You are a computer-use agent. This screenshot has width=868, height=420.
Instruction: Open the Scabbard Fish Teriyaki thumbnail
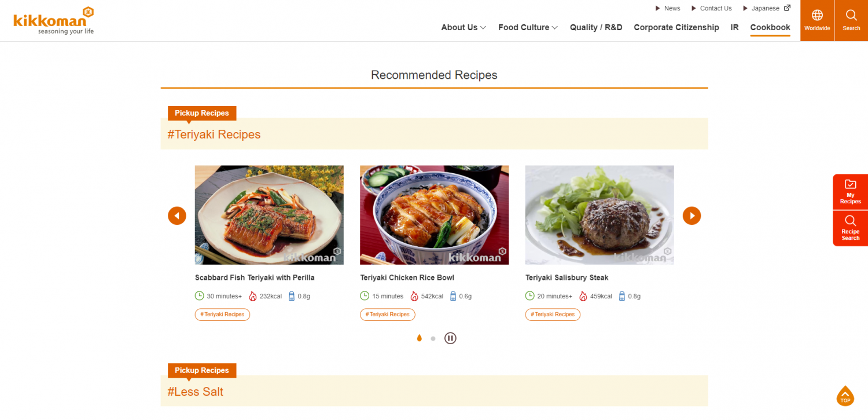tap(269, 215)
